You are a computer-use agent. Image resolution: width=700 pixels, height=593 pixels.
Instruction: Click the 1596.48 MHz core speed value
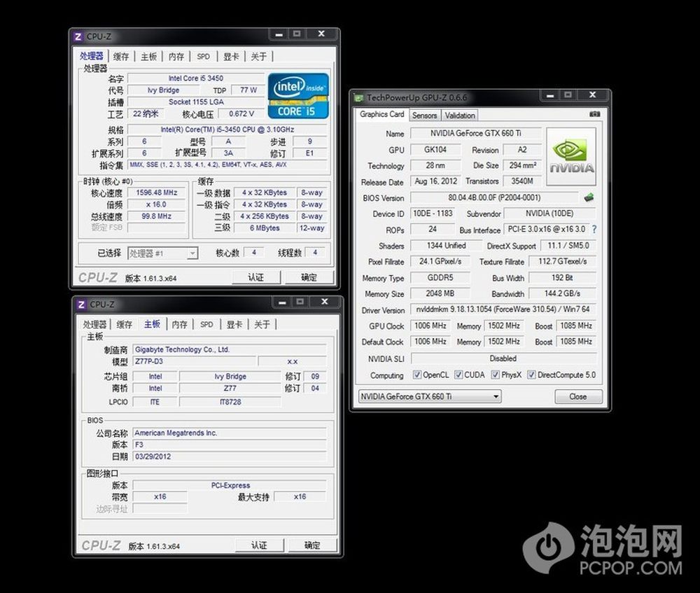[x=157, y=193]
